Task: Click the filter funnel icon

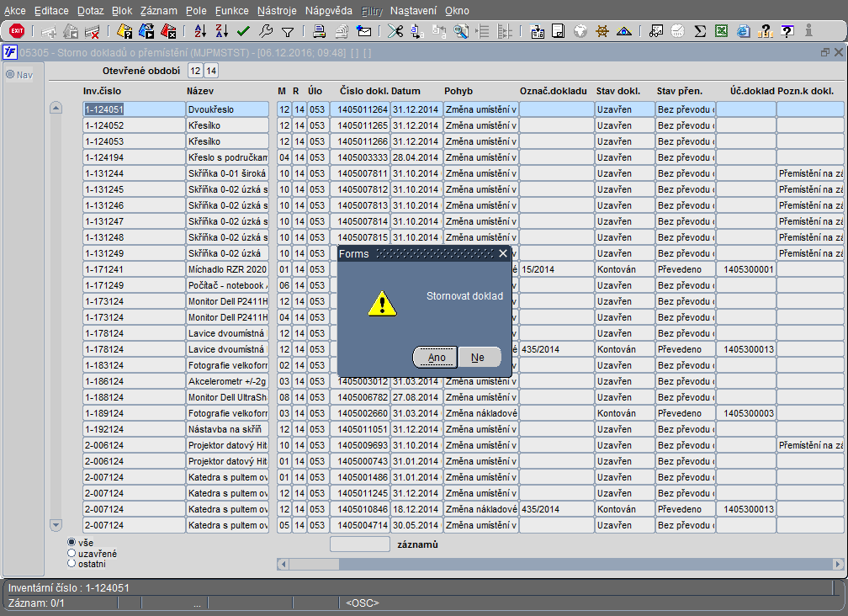Action: 287,31
